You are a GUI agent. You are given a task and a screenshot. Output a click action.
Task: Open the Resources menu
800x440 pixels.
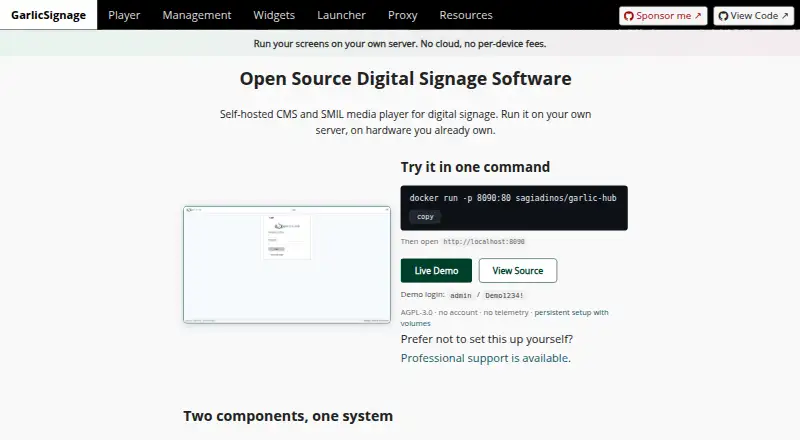coord(466,15)
